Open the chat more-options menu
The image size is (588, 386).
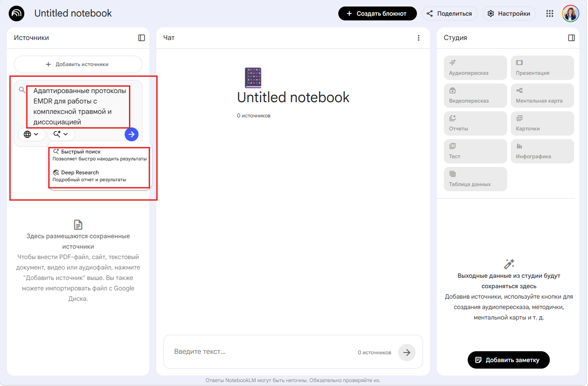[x=419, y=38]
